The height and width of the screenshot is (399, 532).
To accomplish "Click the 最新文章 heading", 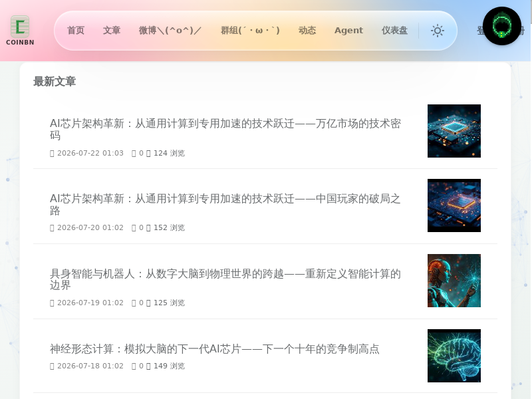I will (x=55, y=81).
